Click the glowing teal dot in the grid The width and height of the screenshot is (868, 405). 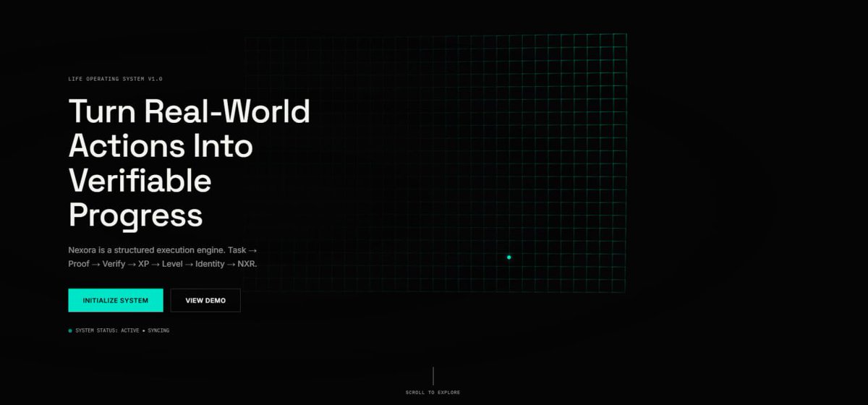click(x=509, y=257)
